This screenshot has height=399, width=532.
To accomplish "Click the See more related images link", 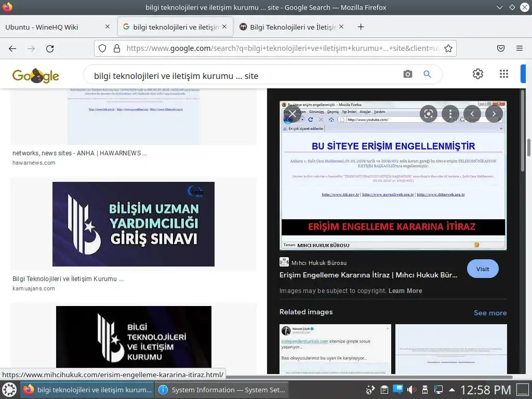I will pos(490,313).
